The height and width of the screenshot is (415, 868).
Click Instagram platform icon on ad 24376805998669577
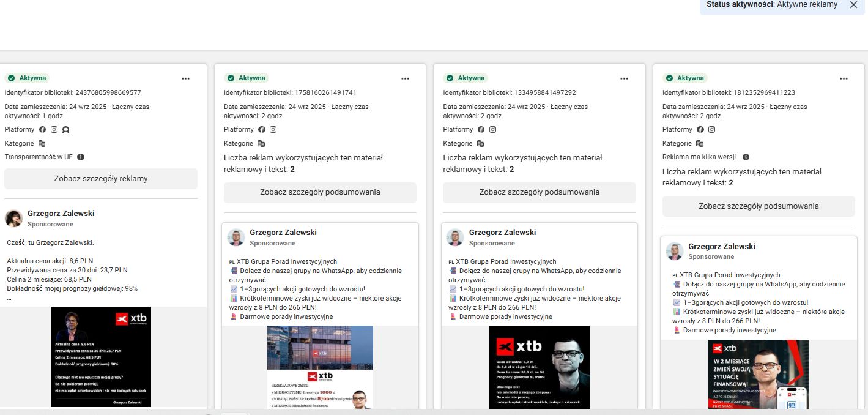coord(54,130)
